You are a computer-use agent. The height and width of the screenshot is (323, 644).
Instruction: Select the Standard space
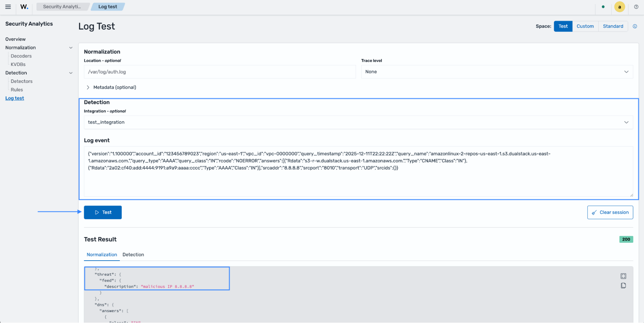[613, 26]
